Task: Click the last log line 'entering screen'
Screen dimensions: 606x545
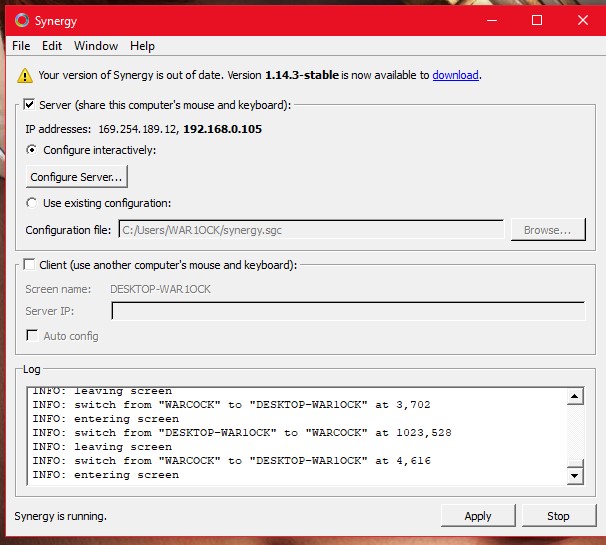Action: 106,475
